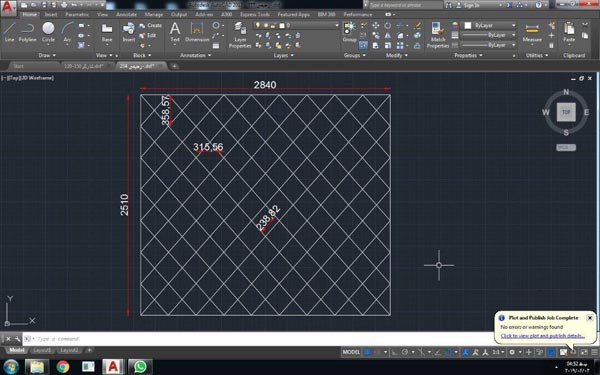Toggle the layer on/off light bulb icon

click(x=258, y=26)
